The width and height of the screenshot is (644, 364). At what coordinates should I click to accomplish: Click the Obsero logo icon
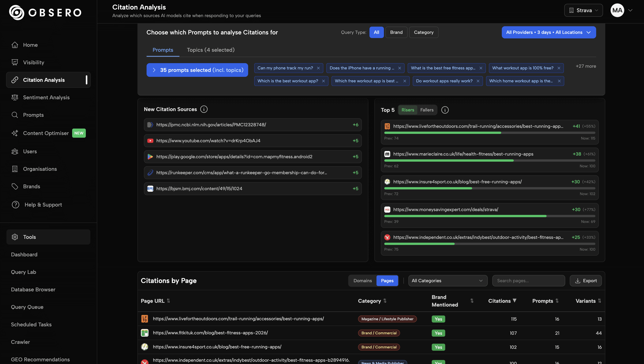coord(17,12)
